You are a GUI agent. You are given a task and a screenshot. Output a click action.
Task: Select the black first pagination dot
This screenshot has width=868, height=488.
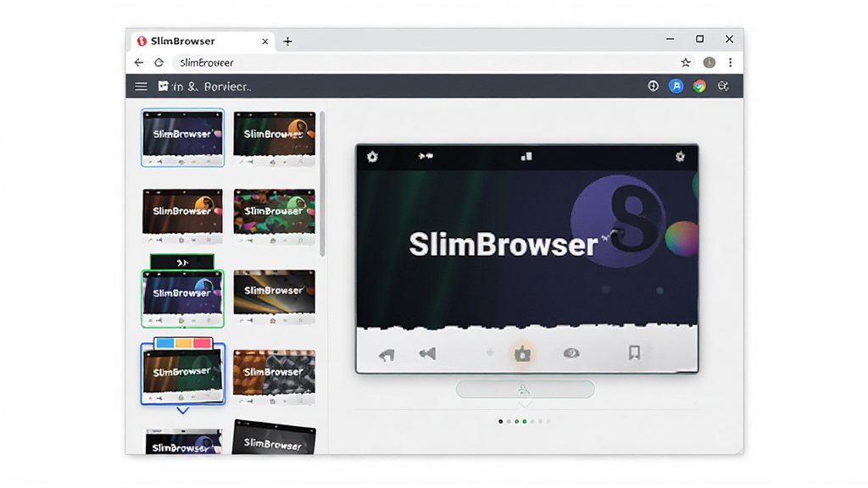coord(500,422)
